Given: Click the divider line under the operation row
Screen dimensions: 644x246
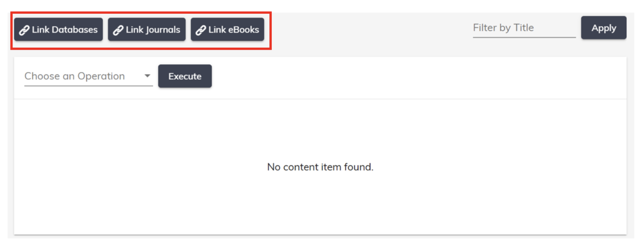Looking at the screenshot, I should pyautogui.click(x=320, y=99).
